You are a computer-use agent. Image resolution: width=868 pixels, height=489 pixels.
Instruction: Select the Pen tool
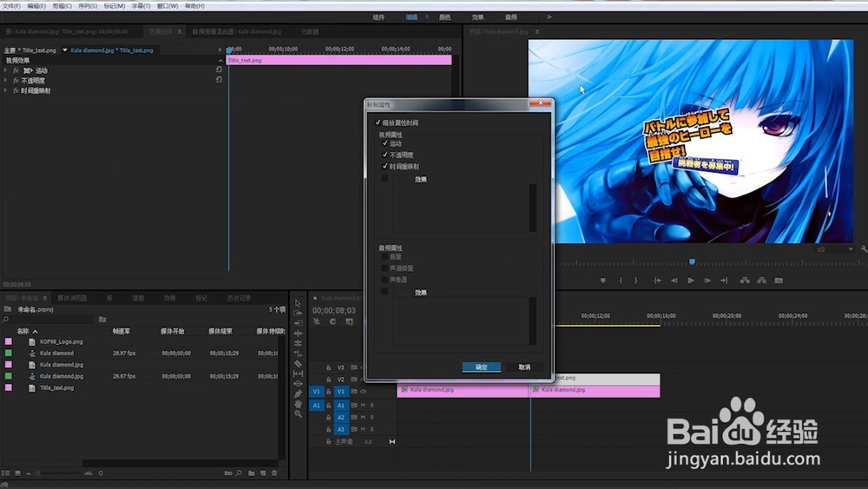tap(298, 393)
